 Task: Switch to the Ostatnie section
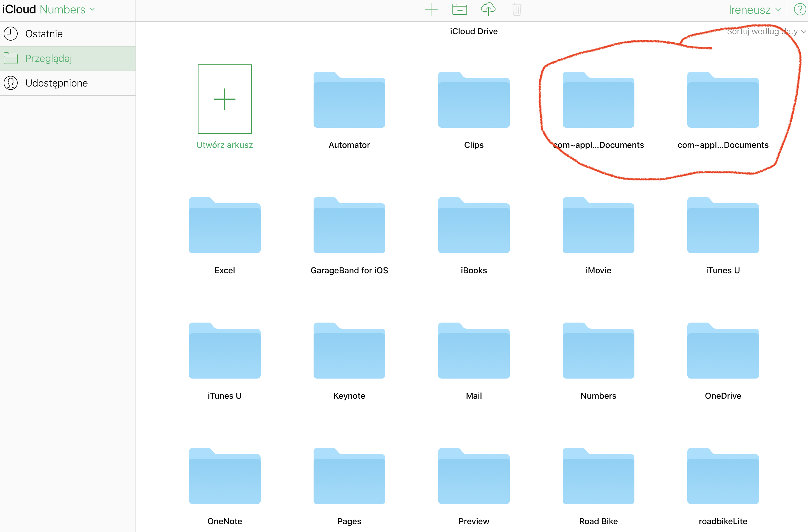[44, 34]
